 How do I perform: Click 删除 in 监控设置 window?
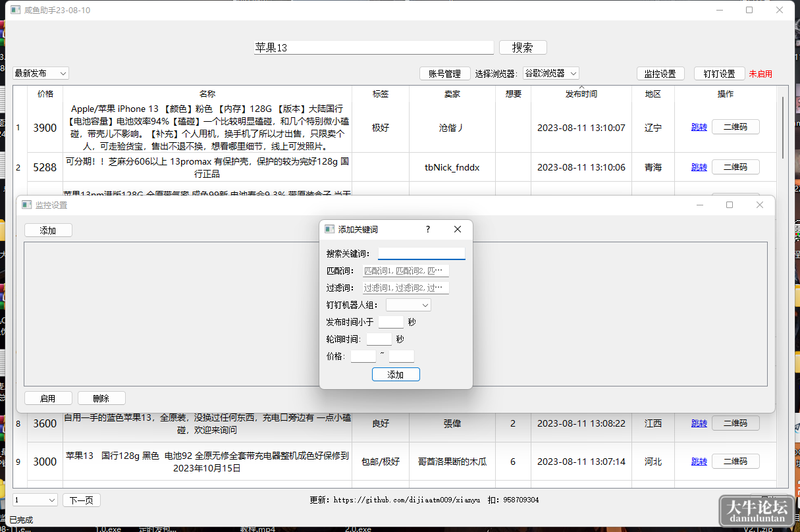click(x=101, y=398)
